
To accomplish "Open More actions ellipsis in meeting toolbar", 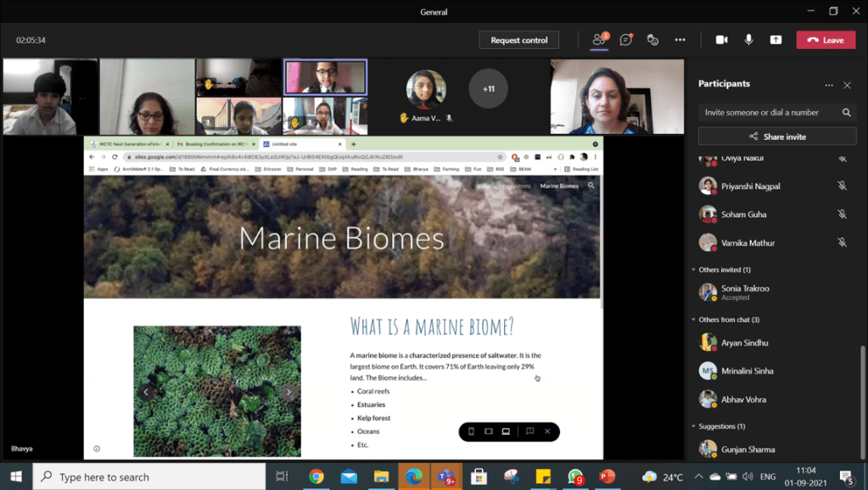I will 680,40.
